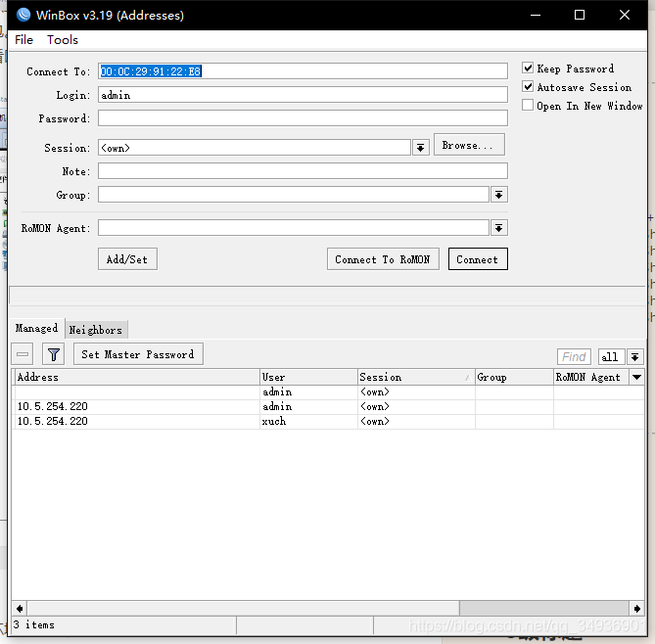This screenshot has width=655, height=644.
Task: Open the Group dropdown arrow
Action: click(498, 195)
